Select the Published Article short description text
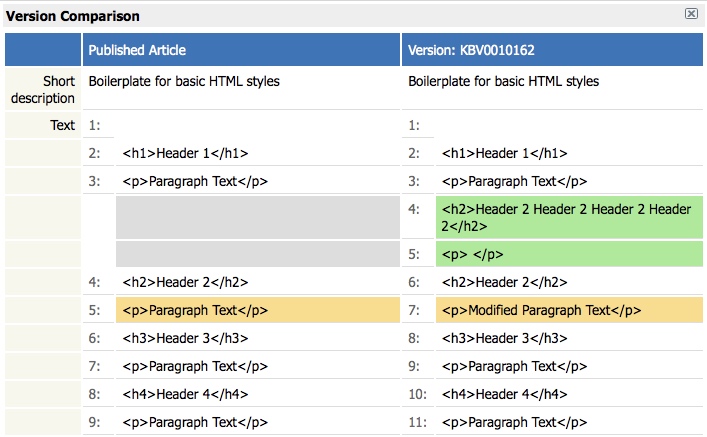 click(184, 81)
